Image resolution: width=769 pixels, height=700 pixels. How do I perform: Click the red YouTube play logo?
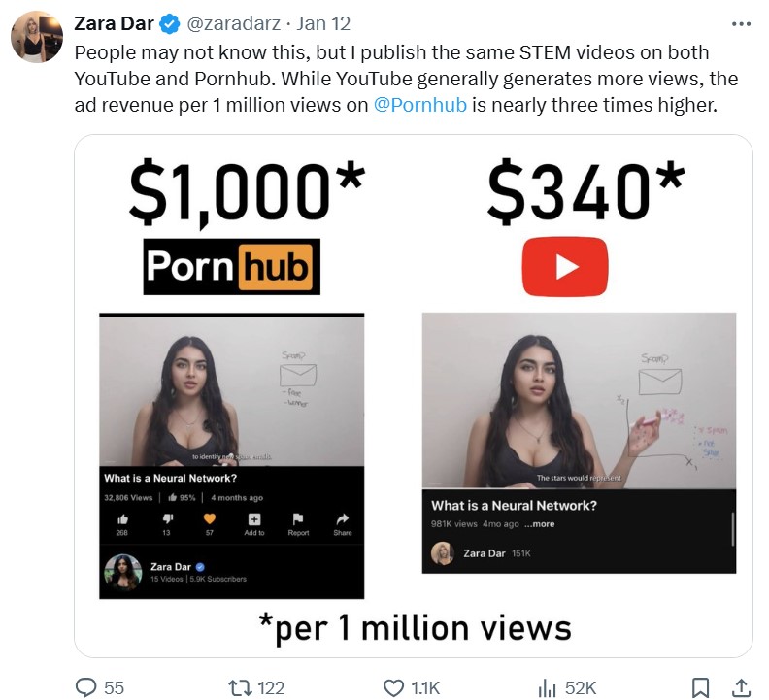[x=565, y=266]
